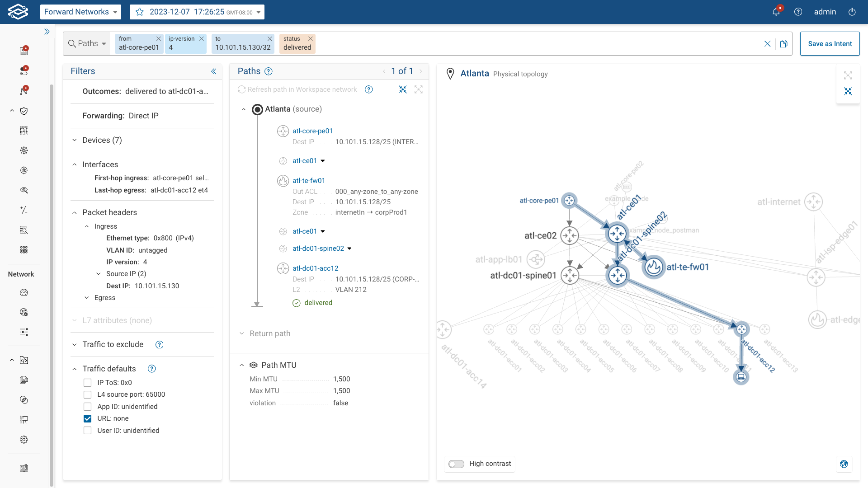Uncheck the URL: none checkbox
The width and height of the screenshot is (868, 488).
coord(88,418)
